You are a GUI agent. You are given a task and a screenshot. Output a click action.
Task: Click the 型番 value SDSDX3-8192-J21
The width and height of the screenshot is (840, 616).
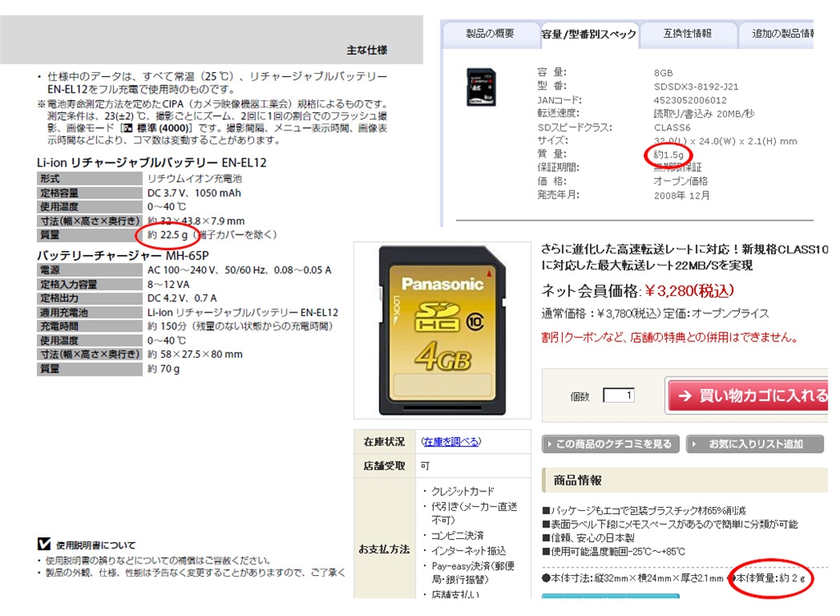(x=696, y=86)
